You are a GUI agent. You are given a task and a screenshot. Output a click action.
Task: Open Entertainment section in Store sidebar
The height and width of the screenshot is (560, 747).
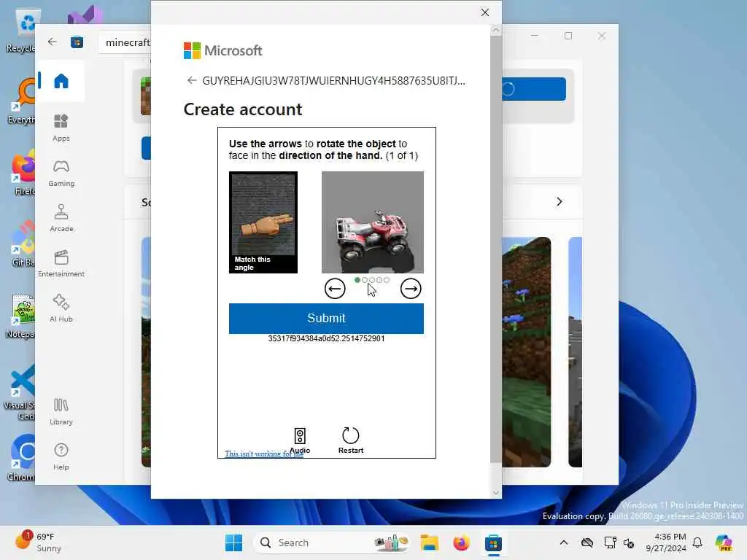(61, 263)
